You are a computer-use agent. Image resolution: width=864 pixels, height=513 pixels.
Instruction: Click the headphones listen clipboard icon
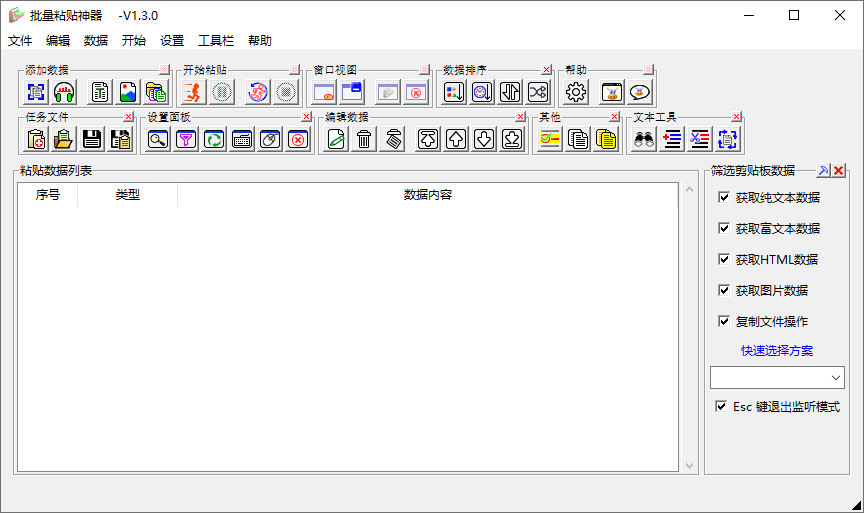click(x=64, y=92)
